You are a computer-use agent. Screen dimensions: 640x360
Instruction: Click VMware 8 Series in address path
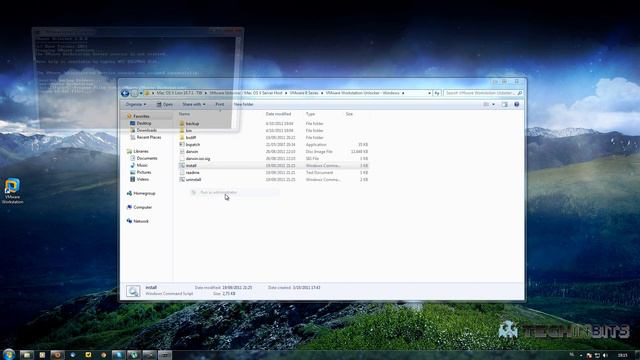[x=304, y=93]
